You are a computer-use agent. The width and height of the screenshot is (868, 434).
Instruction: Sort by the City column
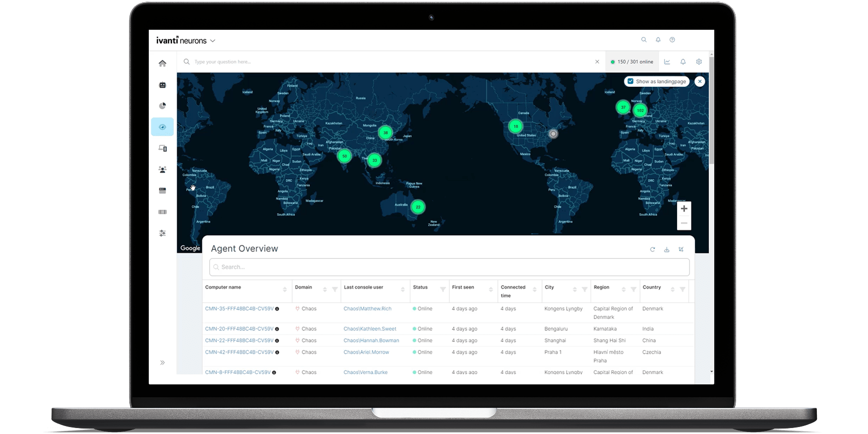tap(575, 290)
